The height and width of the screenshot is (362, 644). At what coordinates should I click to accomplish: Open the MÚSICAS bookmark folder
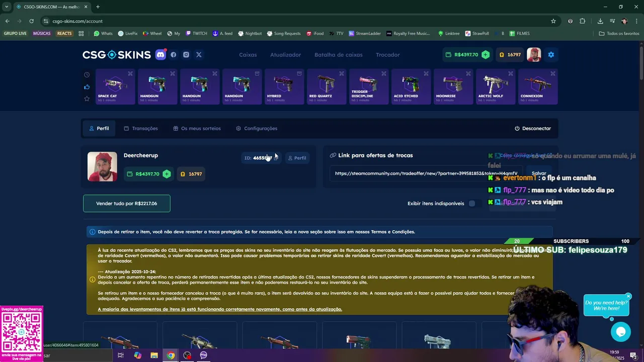(42, 34)
